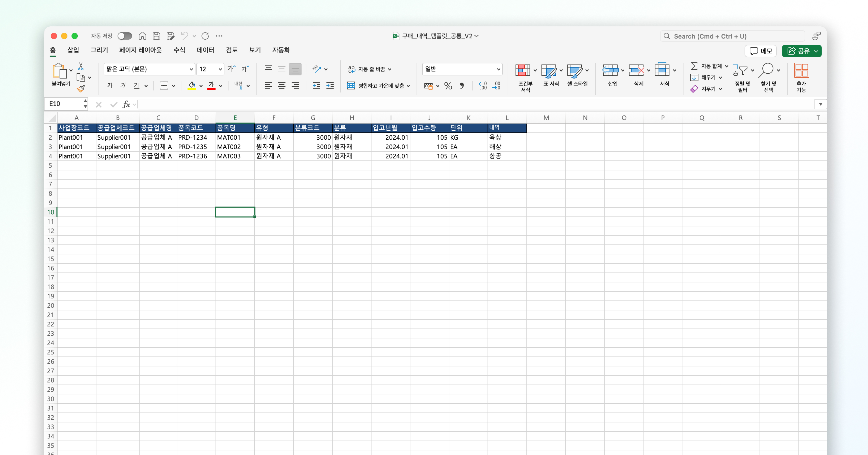Open 조건부 서식 conditional formatting
This screenshot has height=455, width=868.
point(525,78)
